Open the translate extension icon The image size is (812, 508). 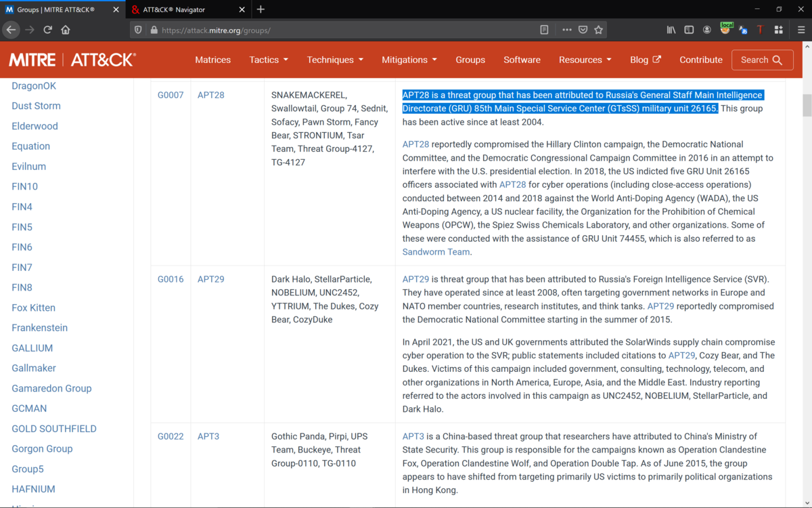tap(743, 30)
